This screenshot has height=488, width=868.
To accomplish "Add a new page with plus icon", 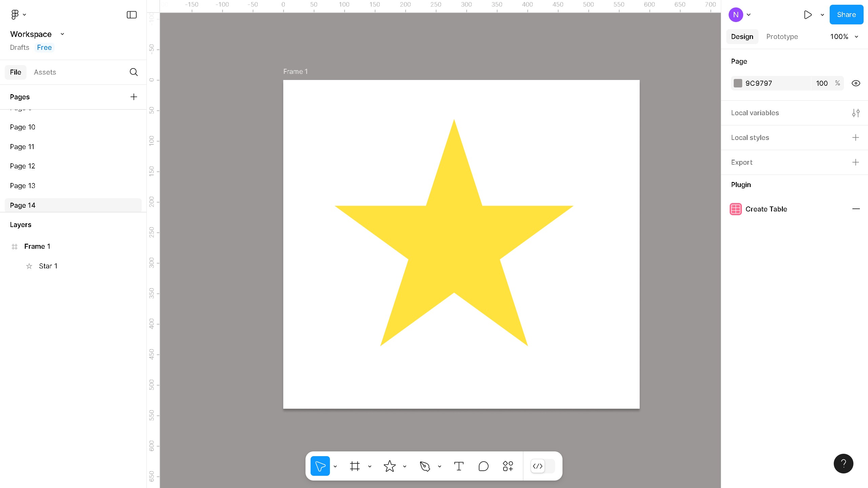I will coord(134,97).
